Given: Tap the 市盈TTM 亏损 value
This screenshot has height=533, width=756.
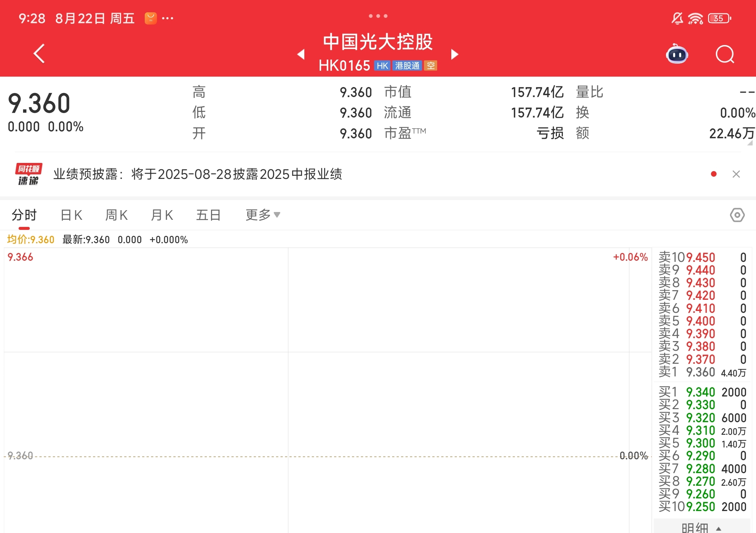Looking at the screenshot, I should point(550,133).
